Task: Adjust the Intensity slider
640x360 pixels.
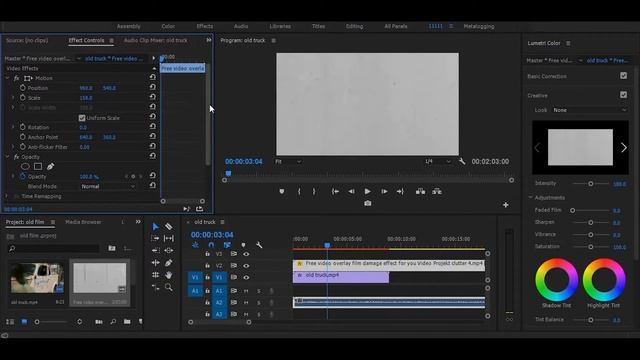Action: click(591, 184)
